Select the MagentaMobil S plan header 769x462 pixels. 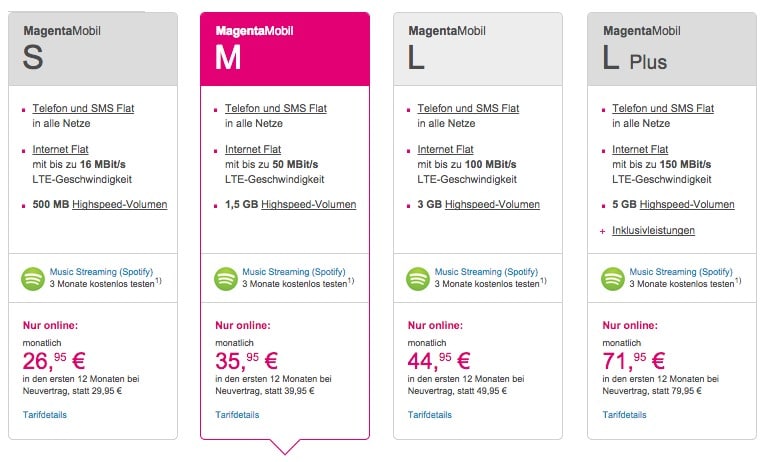point(93,49)
